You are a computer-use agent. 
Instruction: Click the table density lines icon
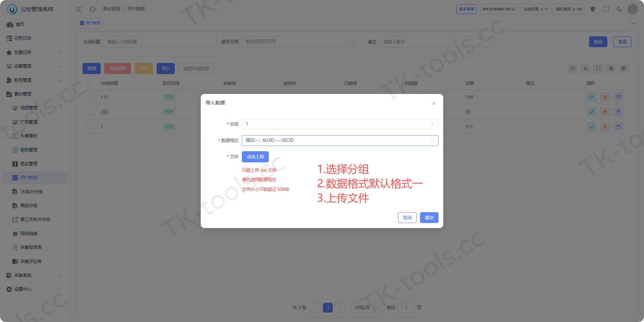click(x=611, y=68)
